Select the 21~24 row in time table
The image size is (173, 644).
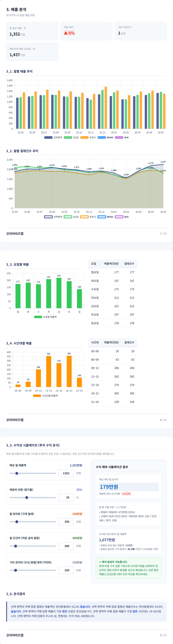(113, 402)
